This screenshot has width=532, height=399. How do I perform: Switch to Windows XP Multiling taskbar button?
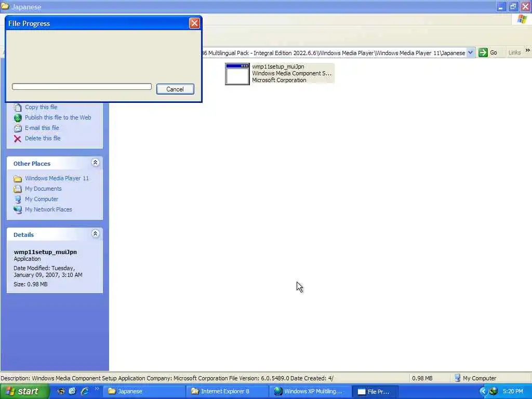[x=310, y=391]
